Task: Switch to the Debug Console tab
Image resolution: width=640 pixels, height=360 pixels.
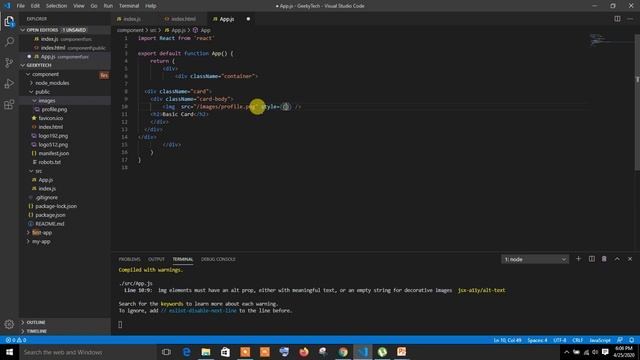Action: click(x=218, y=259)
